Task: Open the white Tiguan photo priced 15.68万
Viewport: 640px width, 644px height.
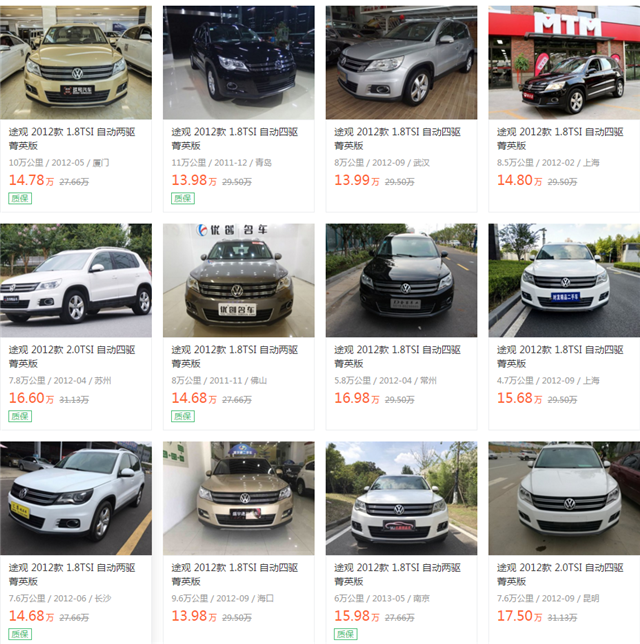Action: [564, 280]
